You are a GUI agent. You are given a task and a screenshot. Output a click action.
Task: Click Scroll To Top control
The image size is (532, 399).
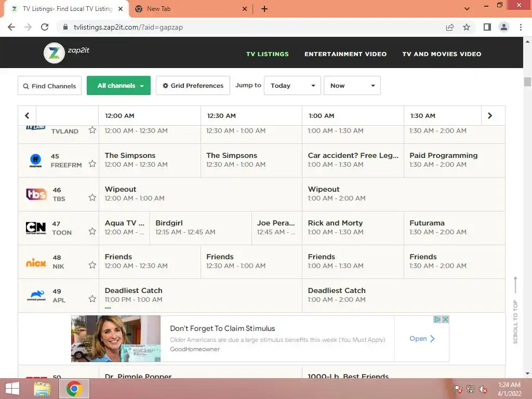tap(515, 310)
